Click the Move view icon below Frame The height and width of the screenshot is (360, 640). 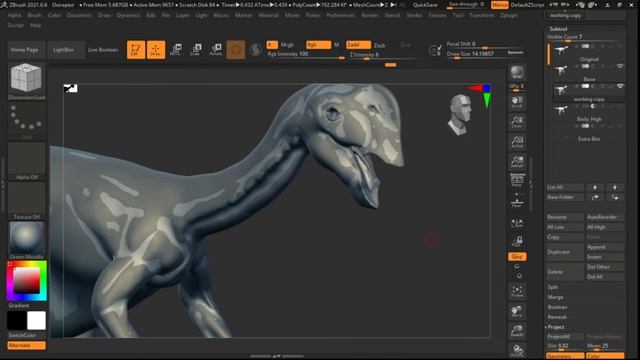(x=517, y=311)
